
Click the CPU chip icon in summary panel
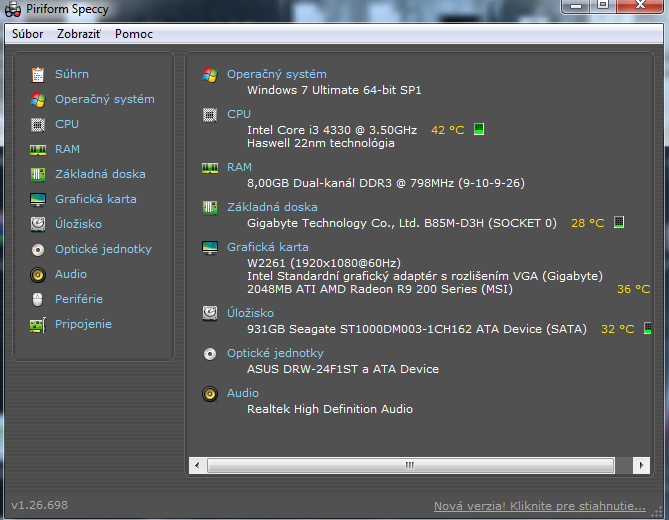tap(209, 115)
